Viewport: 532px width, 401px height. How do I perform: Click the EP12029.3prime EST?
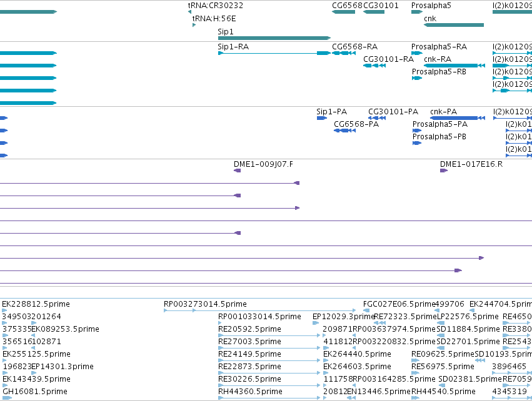[x=316, y=323]
